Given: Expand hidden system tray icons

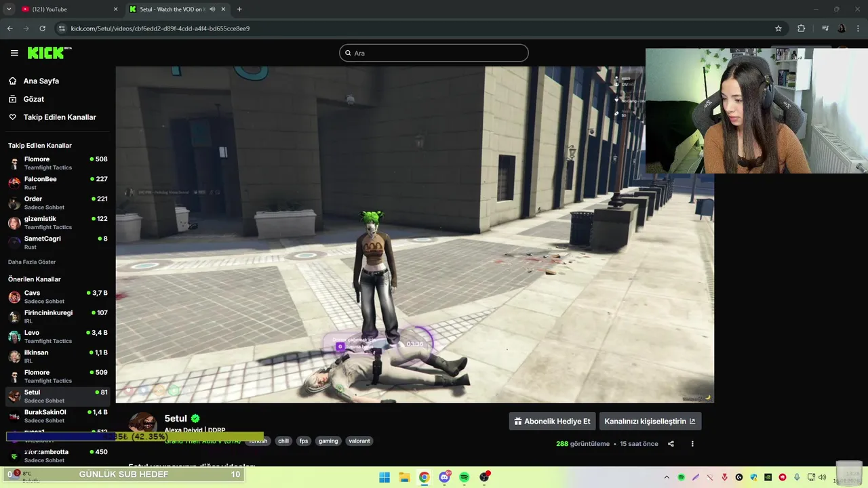Looking at the screenshot, I should click(667, 477).
